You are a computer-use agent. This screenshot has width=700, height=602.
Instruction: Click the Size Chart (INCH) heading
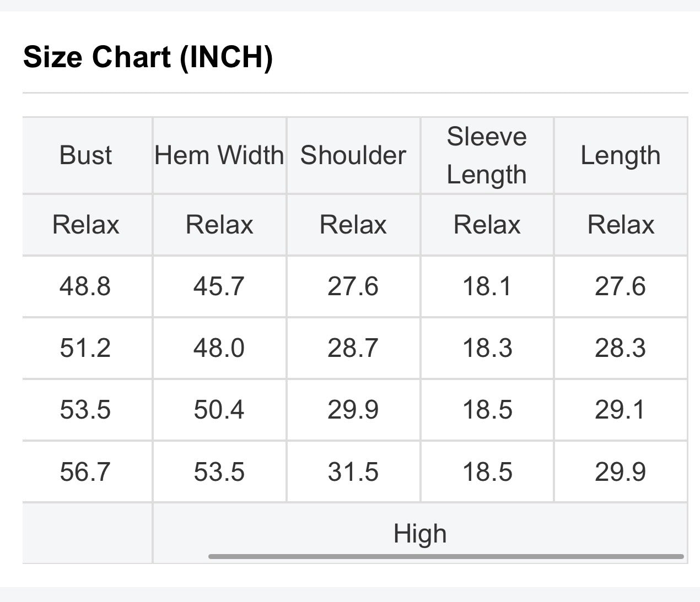click(148, 57)
